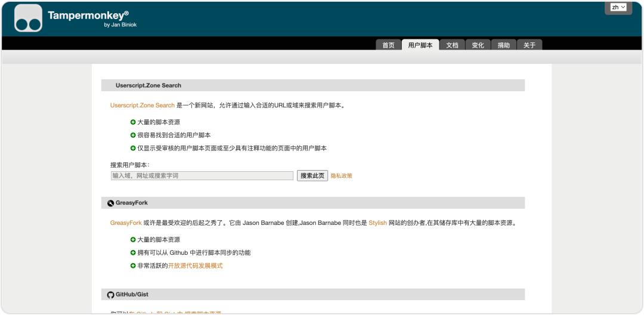Click the 搜索用户脚本 label
The width and height of the screenshot is (644, 315).
click(x=130, y=165)
